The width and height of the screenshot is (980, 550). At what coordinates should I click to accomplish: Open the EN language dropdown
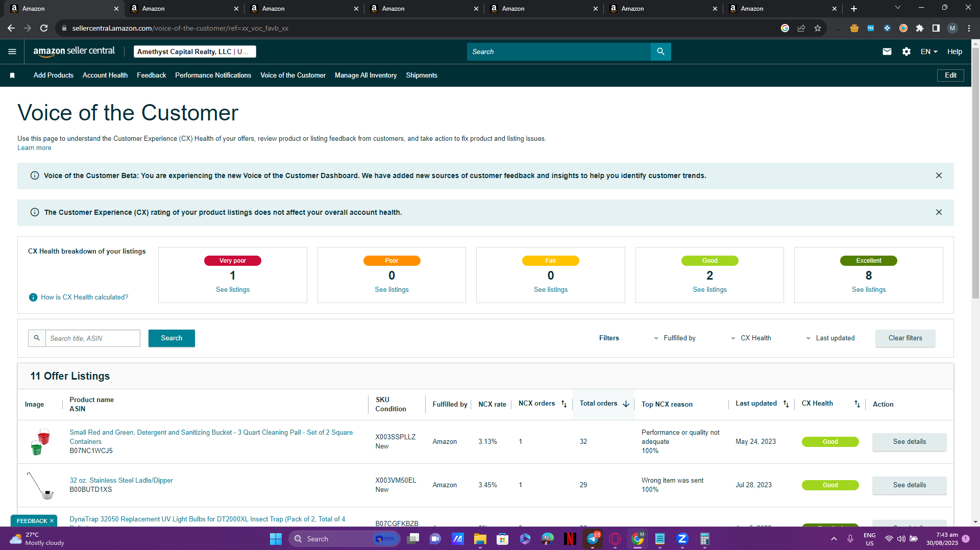pyautogui.click(x=929, y=52)
